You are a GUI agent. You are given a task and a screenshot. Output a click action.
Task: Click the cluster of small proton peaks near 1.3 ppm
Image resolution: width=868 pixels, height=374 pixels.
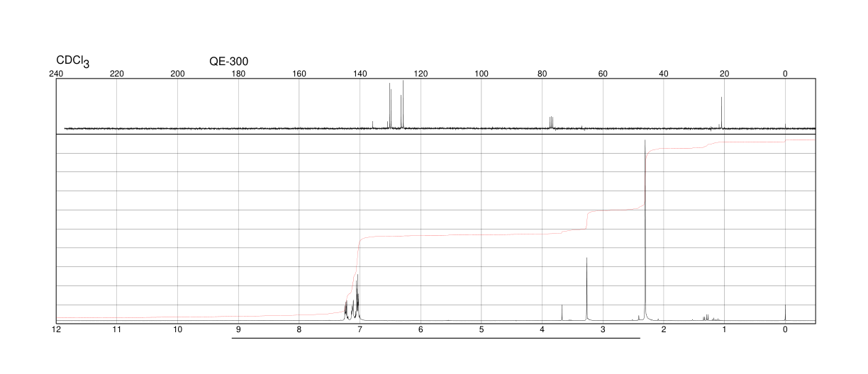(710, 317)
